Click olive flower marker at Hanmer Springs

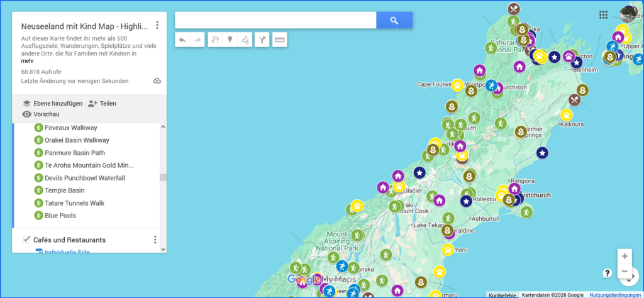point(520,132)
